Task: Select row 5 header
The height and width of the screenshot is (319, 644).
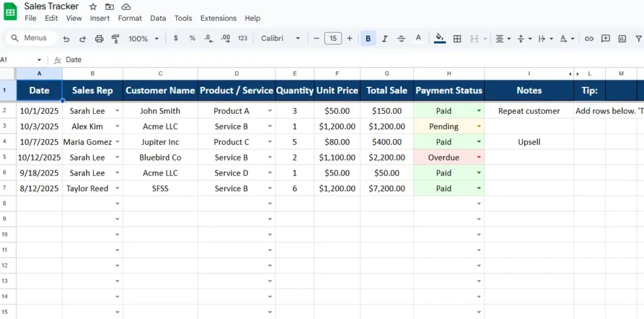Action: tap(8, 157)
